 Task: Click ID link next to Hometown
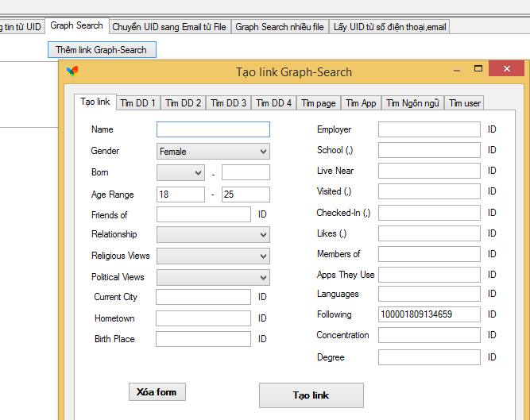[262, 318]
